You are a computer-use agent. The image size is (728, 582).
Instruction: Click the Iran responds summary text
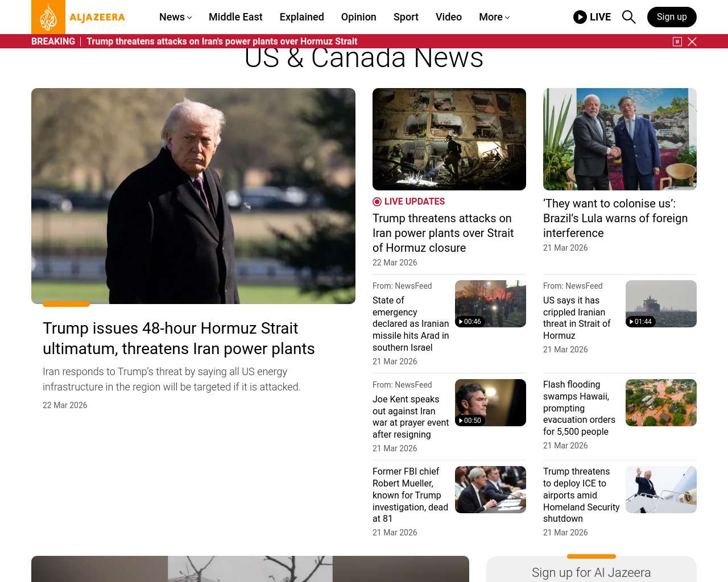point(172,379)
